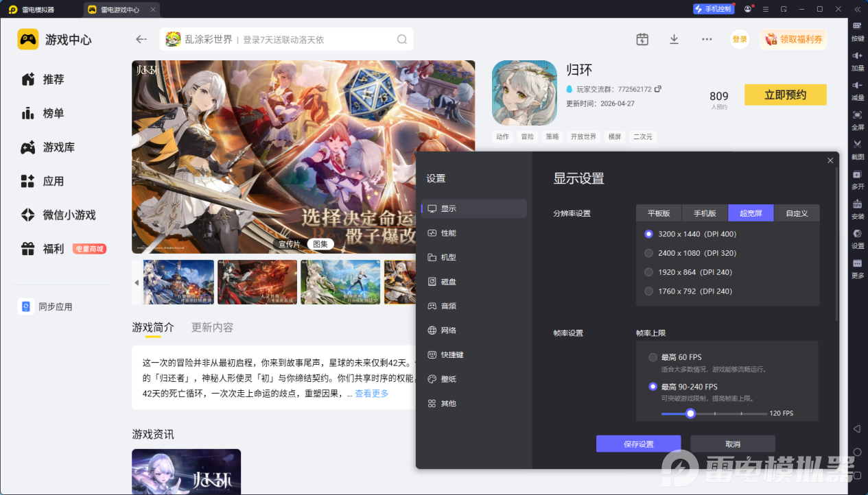
Task: Open 音频 settings section
Action: pyautogui.click(x=474, y=306)
